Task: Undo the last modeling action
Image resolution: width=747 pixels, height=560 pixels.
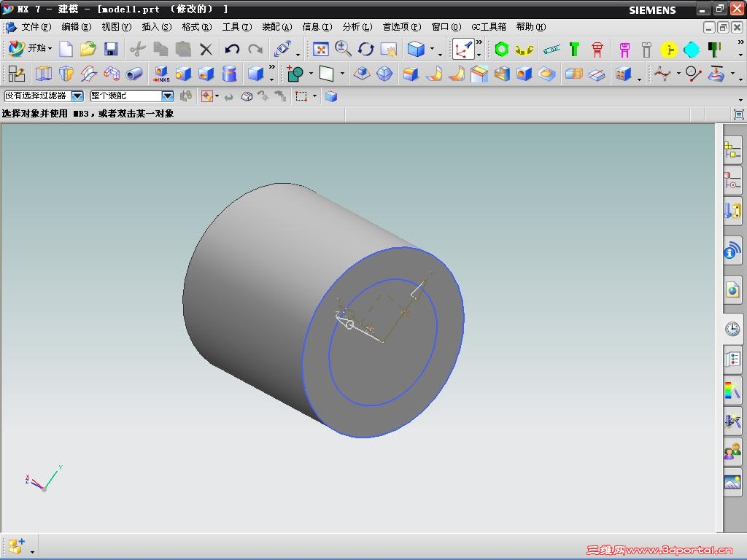Action: point(232,50)
